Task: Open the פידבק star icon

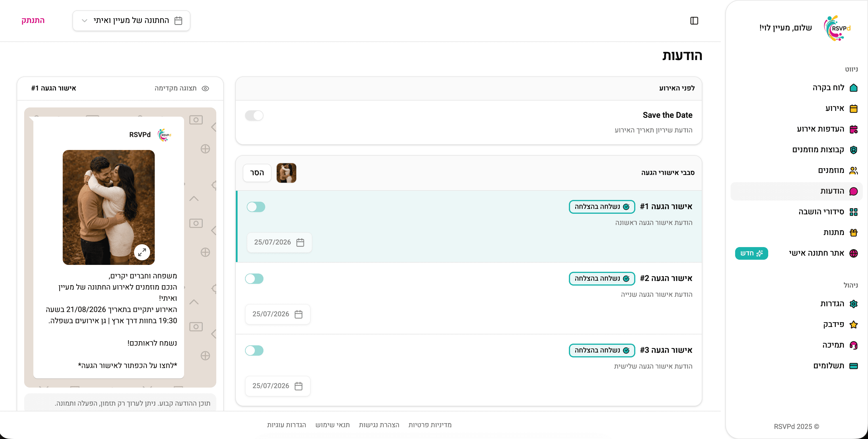Action: coord(853,325)
